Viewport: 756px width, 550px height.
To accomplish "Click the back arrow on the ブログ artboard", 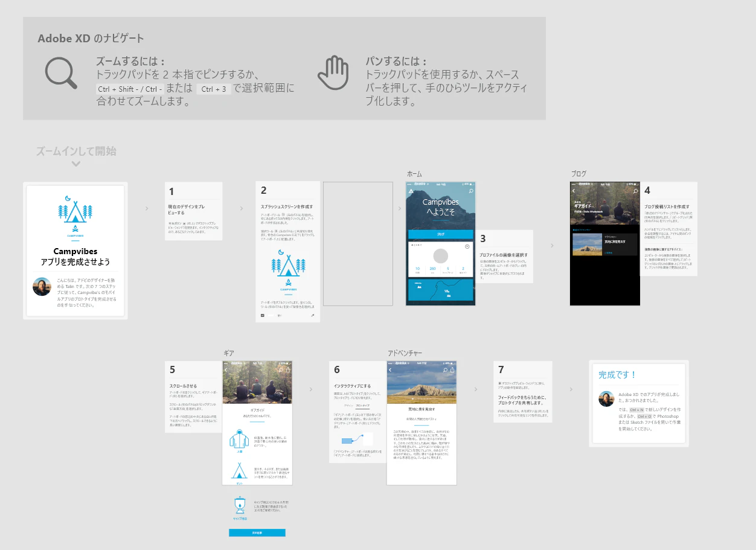I will coord(574,191).
